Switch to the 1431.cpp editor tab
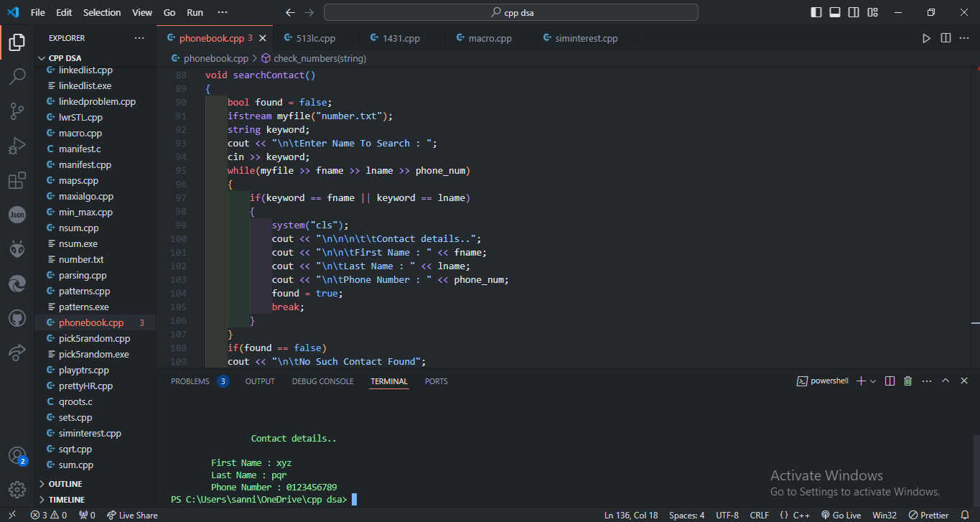 coord(401,38)
